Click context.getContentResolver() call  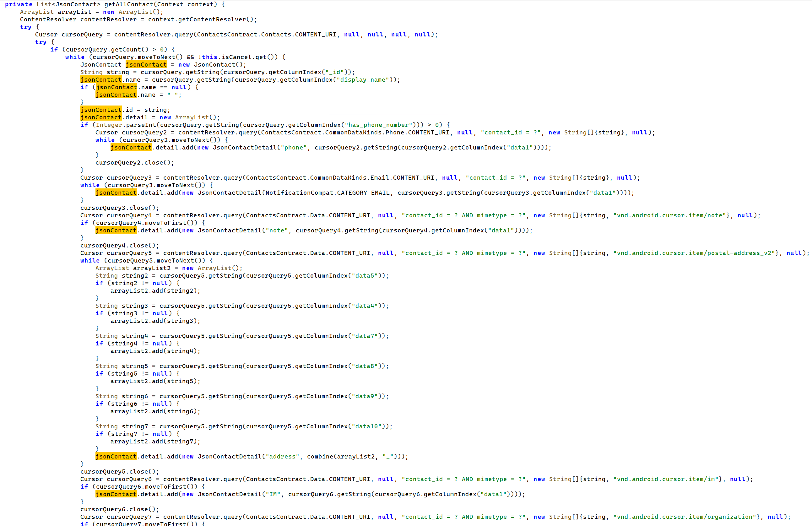[200, 19]
